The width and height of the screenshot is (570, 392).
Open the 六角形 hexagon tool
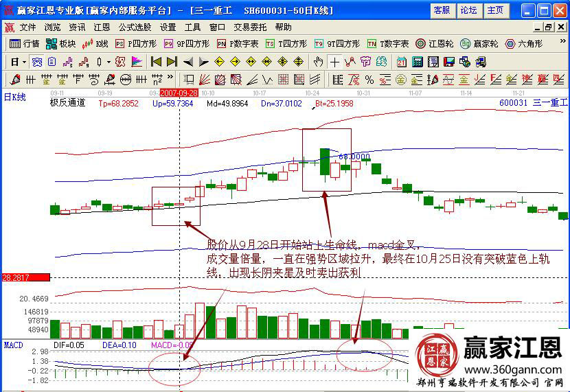point(524,43)
